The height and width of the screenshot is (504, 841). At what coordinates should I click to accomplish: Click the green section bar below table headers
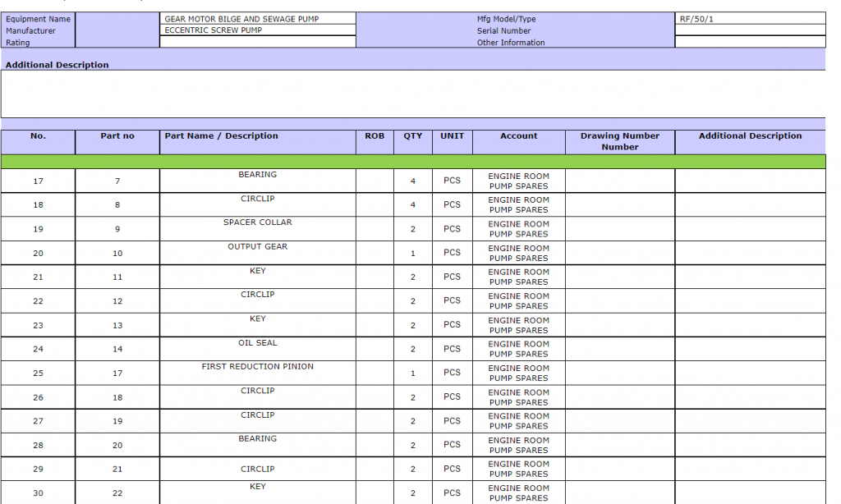click(x=413, y=162)
